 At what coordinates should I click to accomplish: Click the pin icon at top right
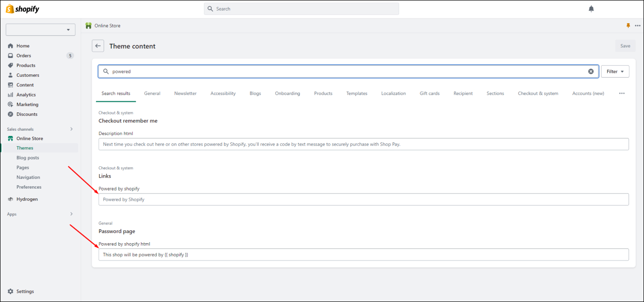click(628, 26)
